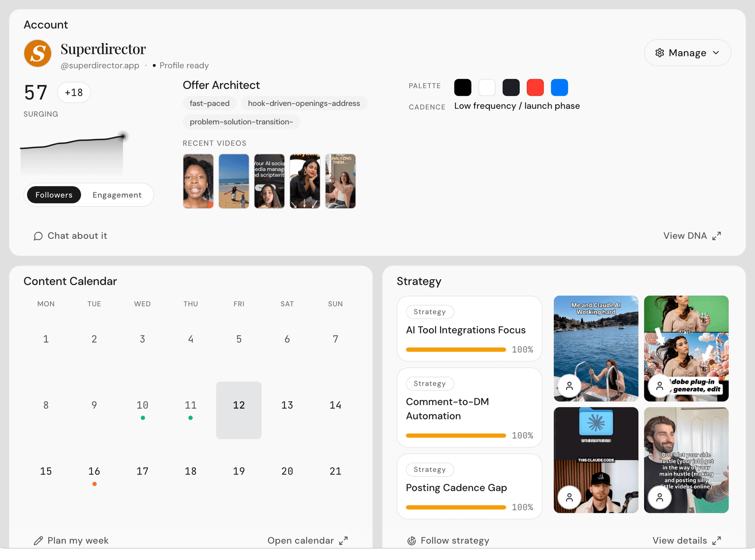Click profile icon on side hustle video

660,497
